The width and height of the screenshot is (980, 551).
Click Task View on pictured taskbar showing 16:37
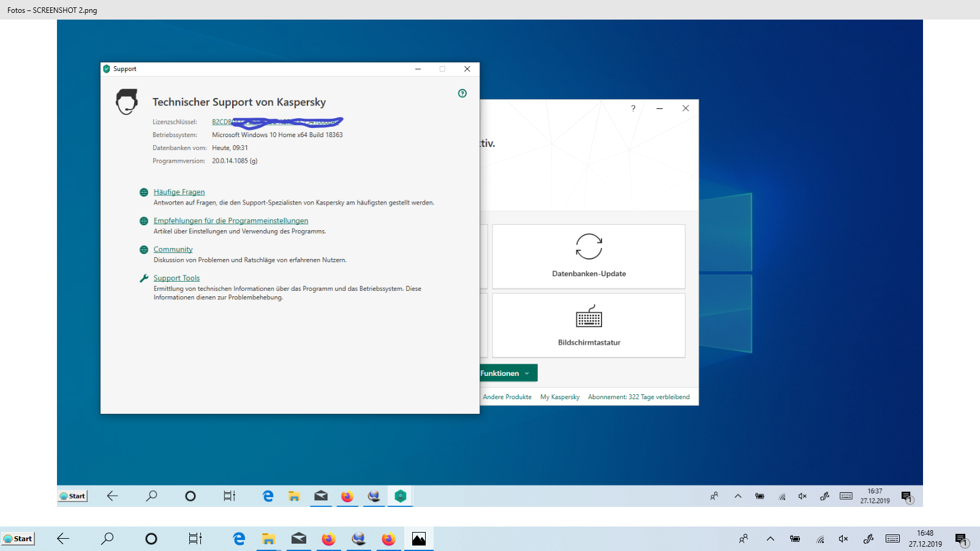click(229, 496)
